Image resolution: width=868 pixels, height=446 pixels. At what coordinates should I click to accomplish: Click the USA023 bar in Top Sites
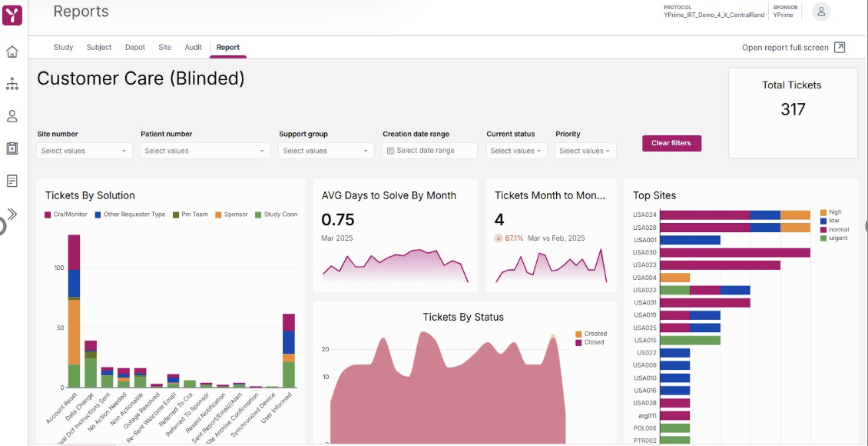[721, 265]
